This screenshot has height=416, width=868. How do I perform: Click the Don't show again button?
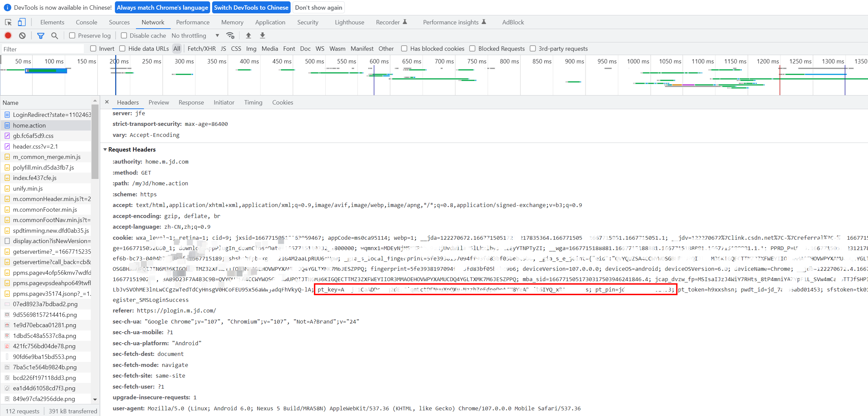318,7
